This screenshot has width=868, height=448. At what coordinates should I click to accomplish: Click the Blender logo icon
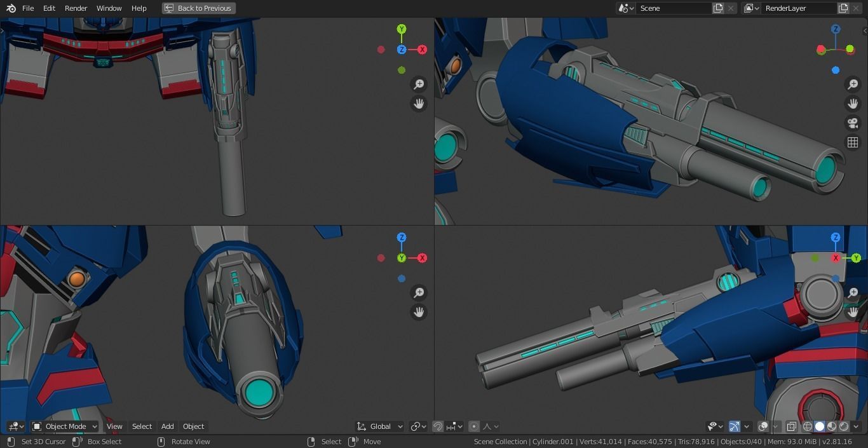click(11, 8)
